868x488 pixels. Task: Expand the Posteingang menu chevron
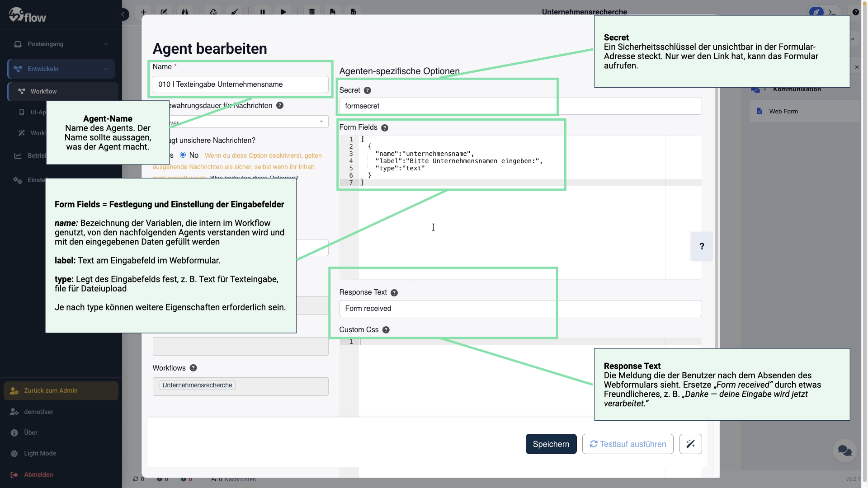click(106, 44)
